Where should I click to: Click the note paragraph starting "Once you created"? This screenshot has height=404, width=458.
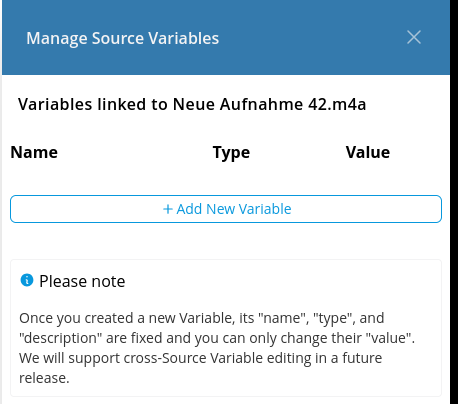pyautogui.click(x=217, y=348)
